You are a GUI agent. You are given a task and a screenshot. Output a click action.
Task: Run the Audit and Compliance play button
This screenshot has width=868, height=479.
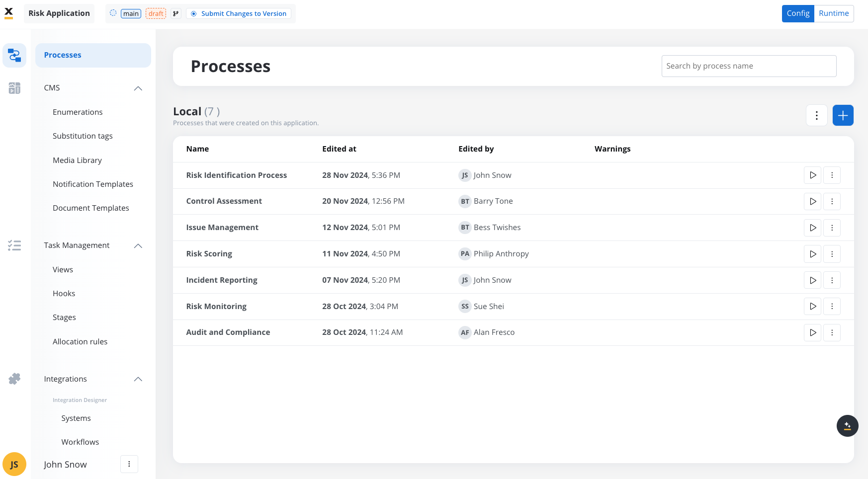(812, 332)
